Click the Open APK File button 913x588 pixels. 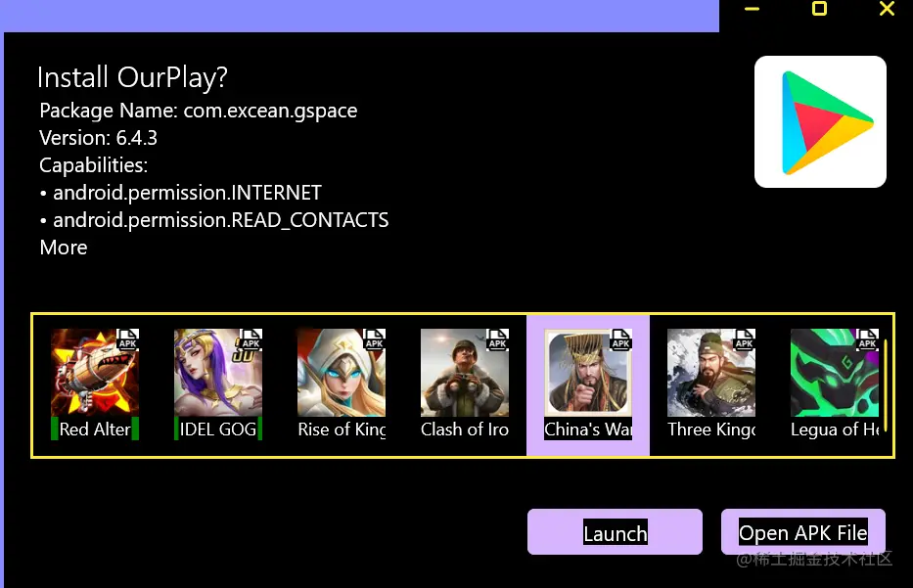[803, 532]
